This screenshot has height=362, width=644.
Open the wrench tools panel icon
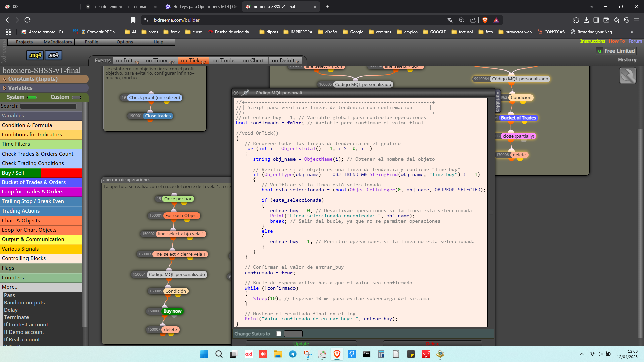pyautogui.click(x=628, y=76)
